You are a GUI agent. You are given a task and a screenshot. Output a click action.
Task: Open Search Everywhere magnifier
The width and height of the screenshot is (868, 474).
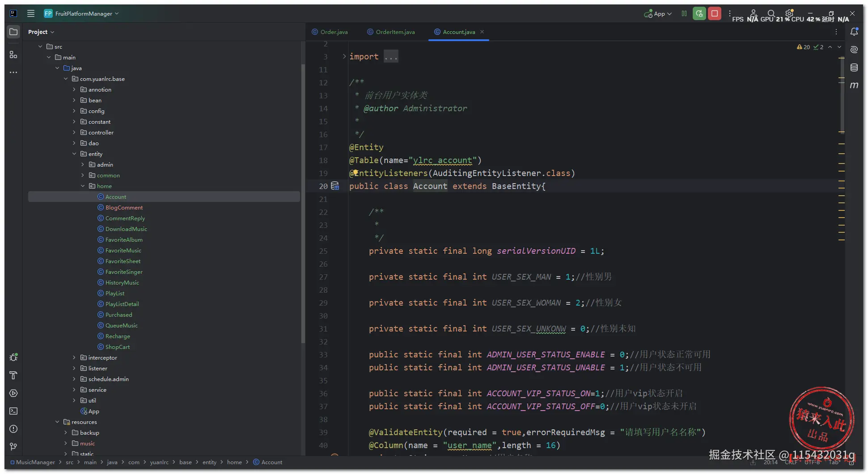pyautogui.click(x=771, y=13)
